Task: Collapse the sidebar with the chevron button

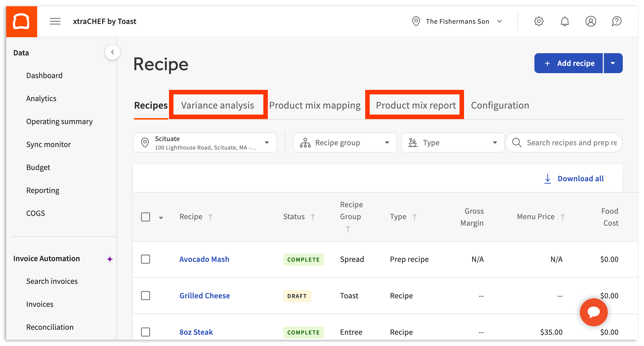Action: (x=113, y=52)
